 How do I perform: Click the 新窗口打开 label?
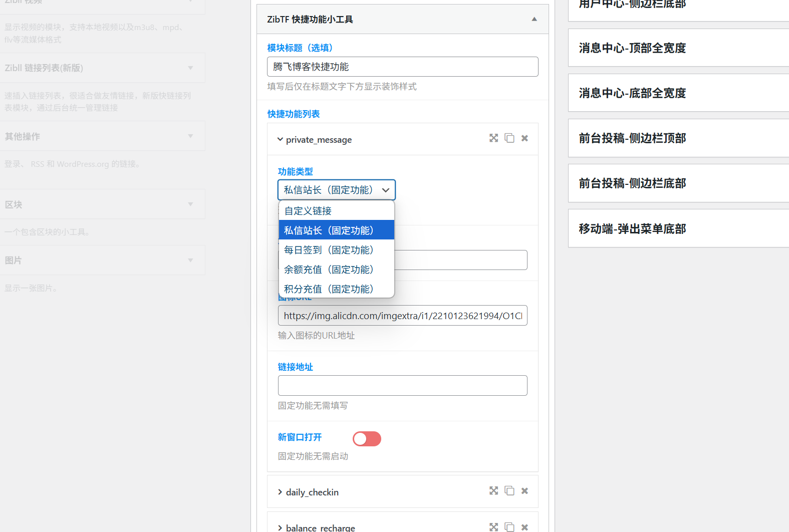coord(300,437)
